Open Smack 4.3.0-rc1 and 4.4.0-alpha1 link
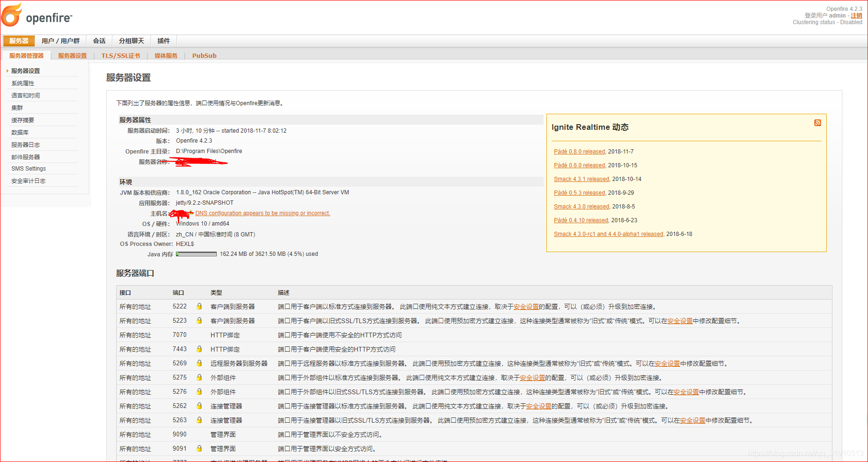This screenshot has height=462, width=868. 609,234
